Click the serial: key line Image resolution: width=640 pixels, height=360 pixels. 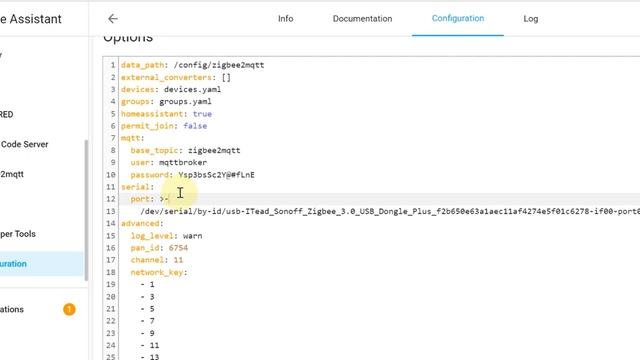coord(138,187)
